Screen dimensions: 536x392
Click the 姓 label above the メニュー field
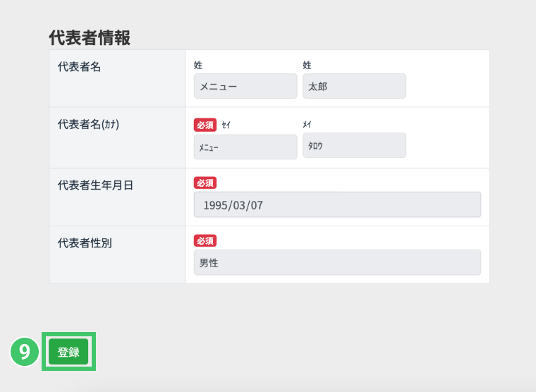point(198,65)
